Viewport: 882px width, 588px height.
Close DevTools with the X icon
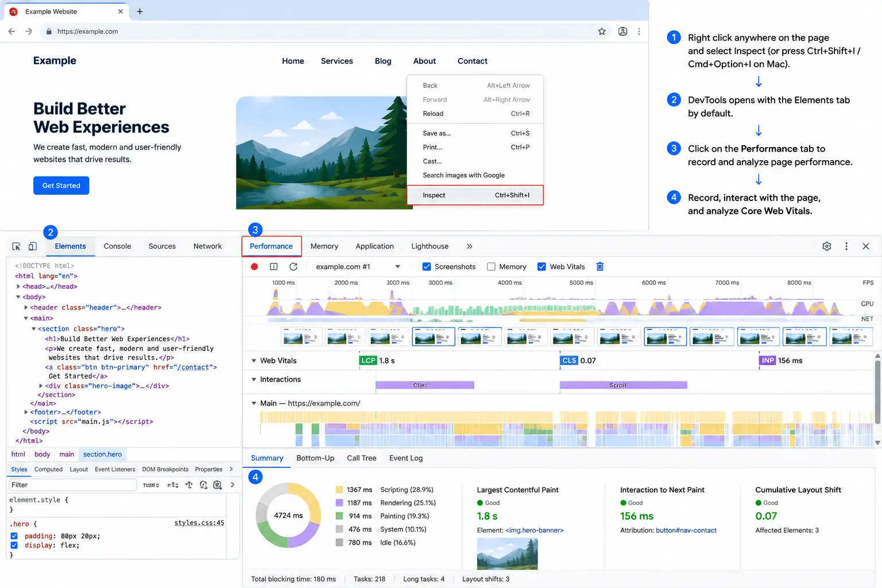click(866, 246)
